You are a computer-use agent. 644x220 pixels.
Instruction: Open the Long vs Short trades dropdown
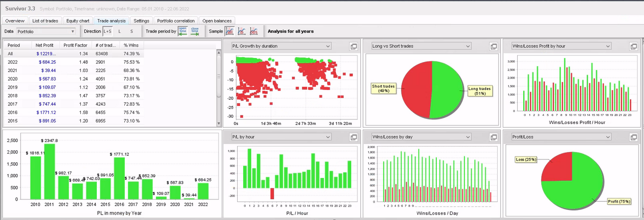pyautogui.click(x=421, y=46)
